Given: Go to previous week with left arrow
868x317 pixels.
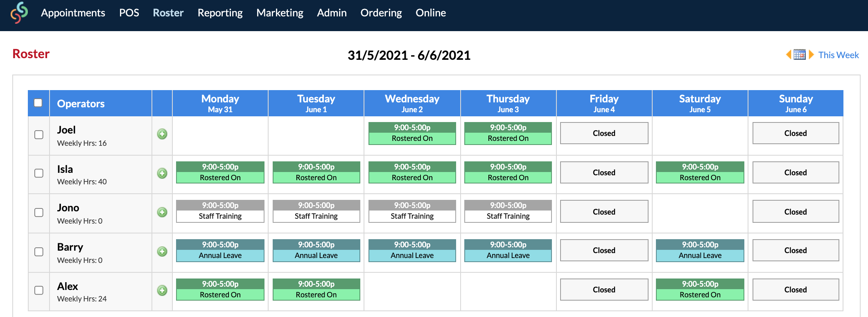Looking at the screenshot, I should (789, 54).
